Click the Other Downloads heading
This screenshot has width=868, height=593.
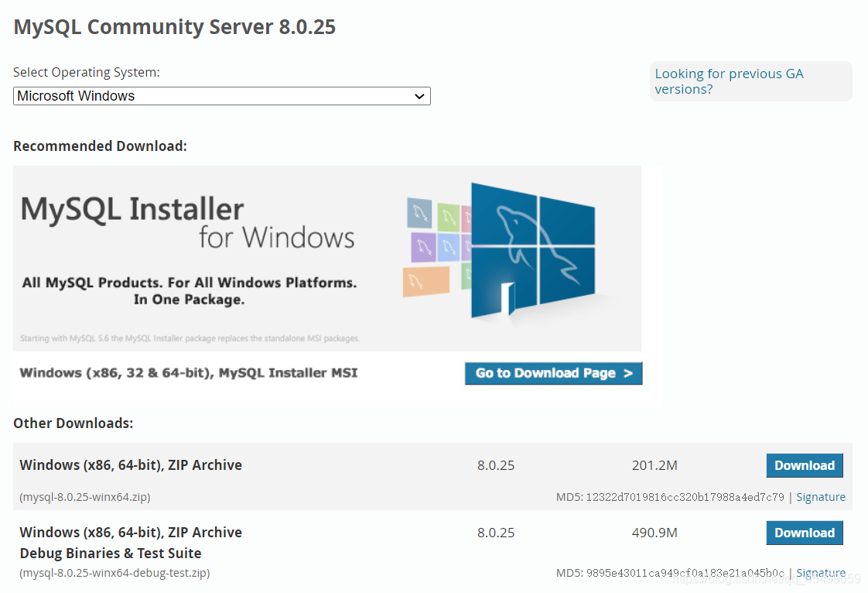point(73,423)
